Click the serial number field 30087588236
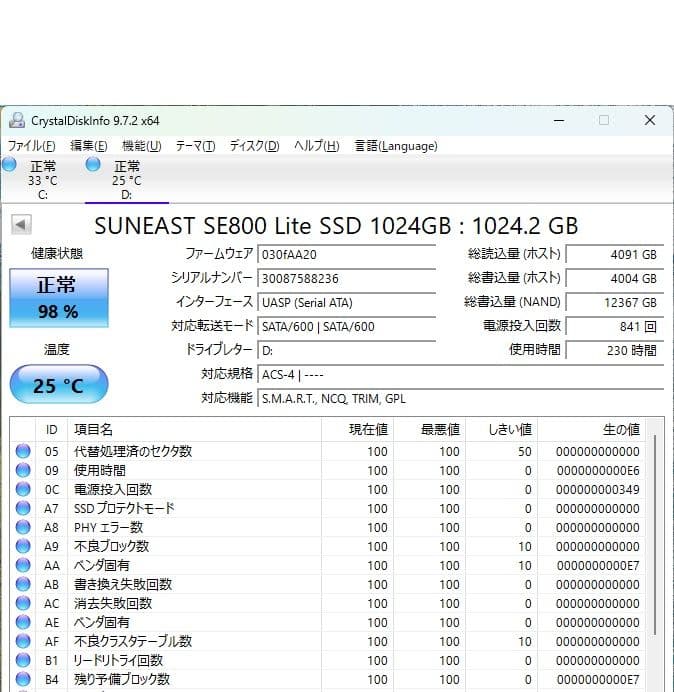The width and height of the screenshot is (674, 692). point(346,278)
